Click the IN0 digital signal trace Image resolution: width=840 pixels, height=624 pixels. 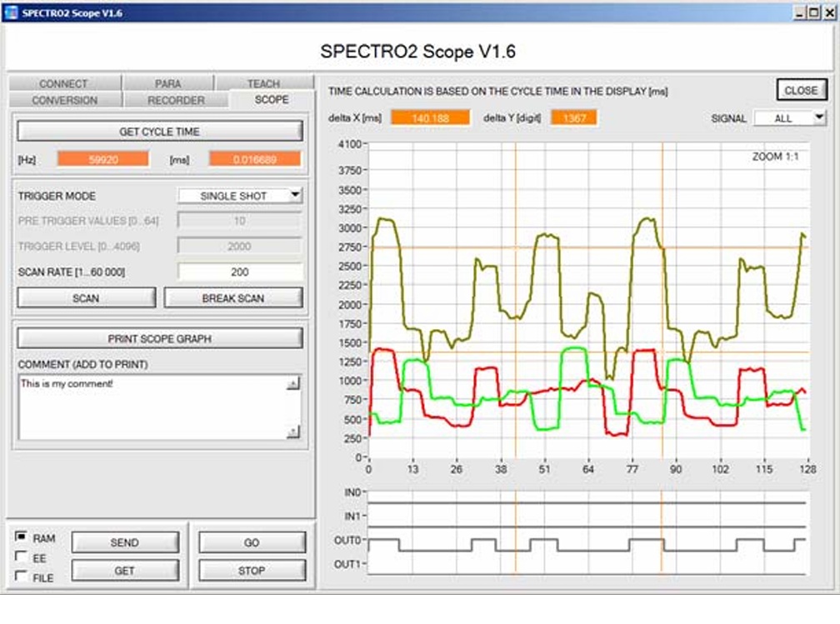(x=587, y=502)
